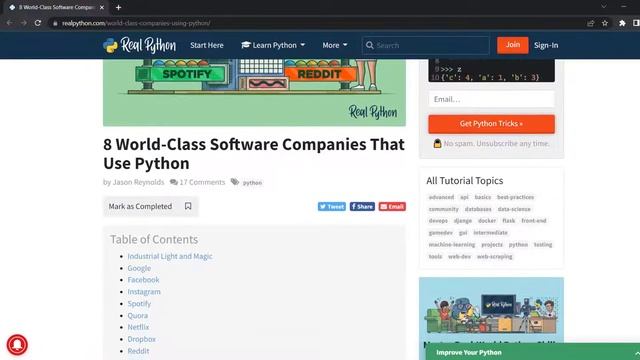Select the data-science topic tag
This screenshot has width=640, height=360.
click(514, 209)
